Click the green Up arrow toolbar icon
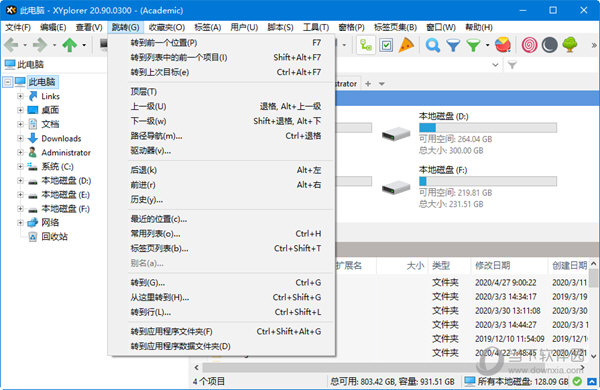This screenshot has width=600, height=390. pos(70,45)
